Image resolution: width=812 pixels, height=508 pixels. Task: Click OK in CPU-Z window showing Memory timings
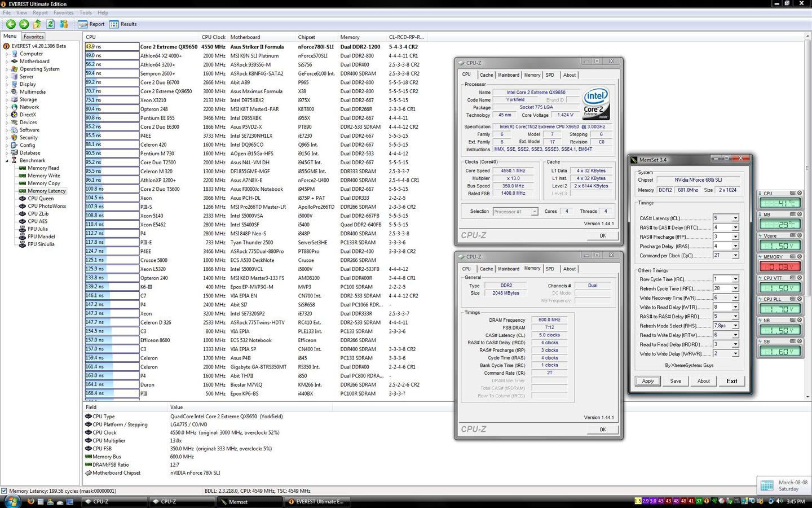pyautogui.click(x=603, y=430)
